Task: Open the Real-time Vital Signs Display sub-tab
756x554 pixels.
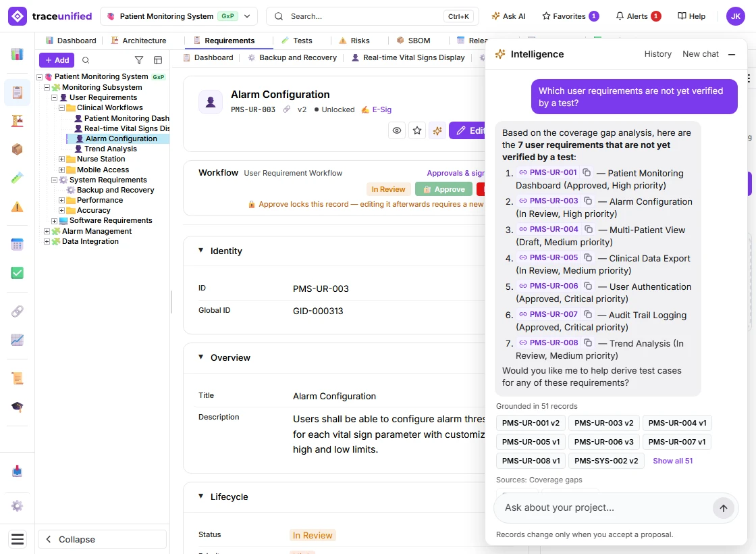Action: coord(408,57)
